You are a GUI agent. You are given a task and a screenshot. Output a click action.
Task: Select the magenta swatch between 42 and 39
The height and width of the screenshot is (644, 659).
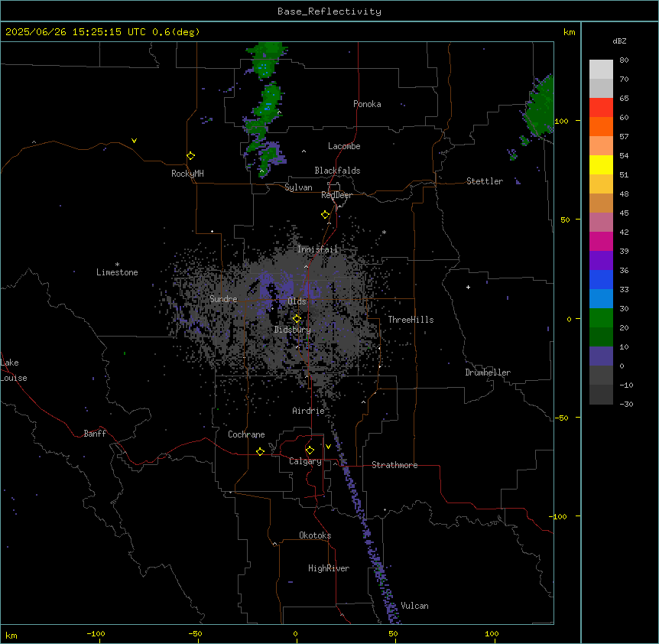pyautogui.click(x=601, y=241)
